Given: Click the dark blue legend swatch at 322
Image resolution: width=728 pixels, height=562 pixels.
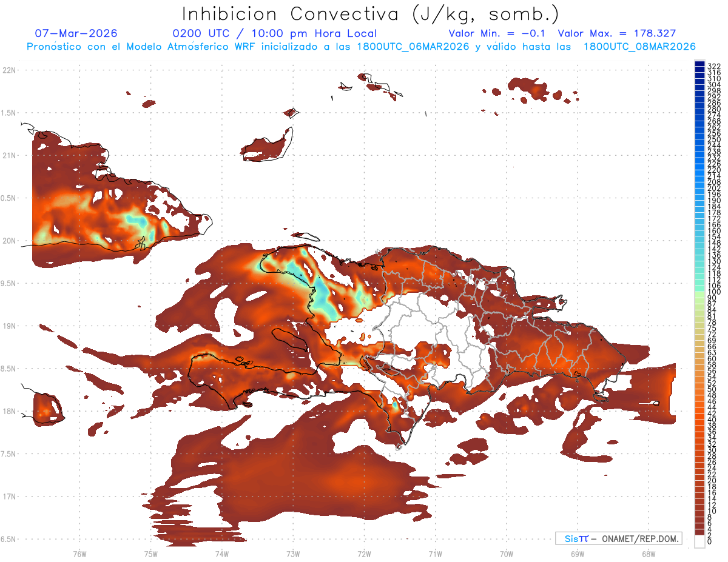Looking at the screenshot, I should 699,64.
